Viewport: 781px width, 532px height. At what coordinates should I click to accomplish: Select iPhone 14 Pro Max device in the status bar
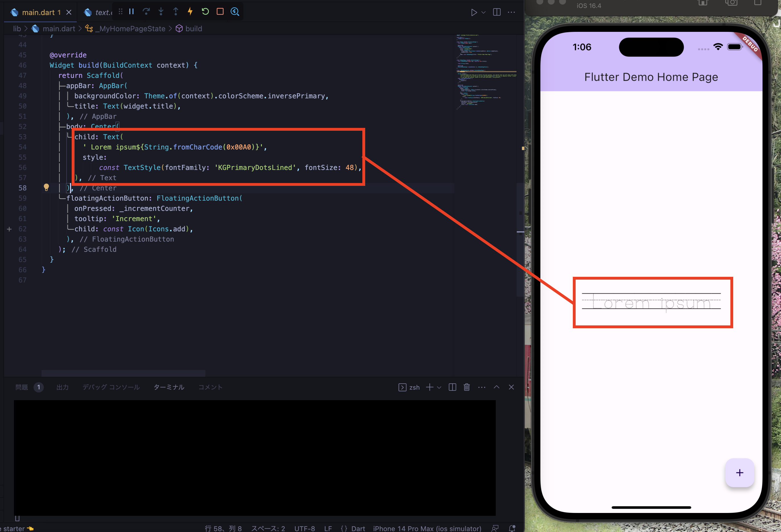point(427,528)
